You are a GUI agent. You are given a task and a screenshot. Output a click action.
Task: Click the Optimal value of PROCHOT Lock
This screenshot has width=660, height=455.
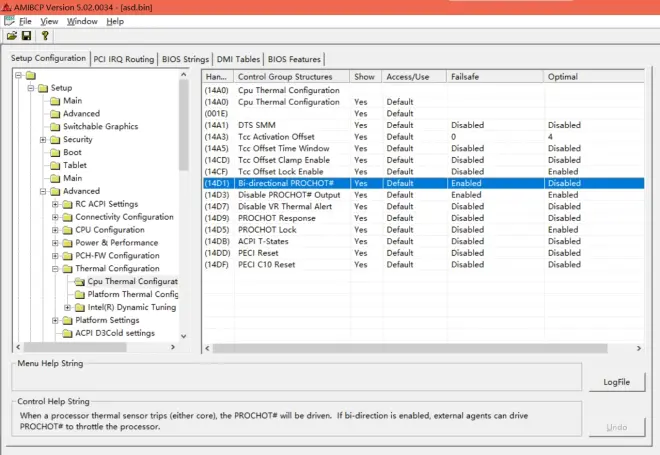coord(563,230)
